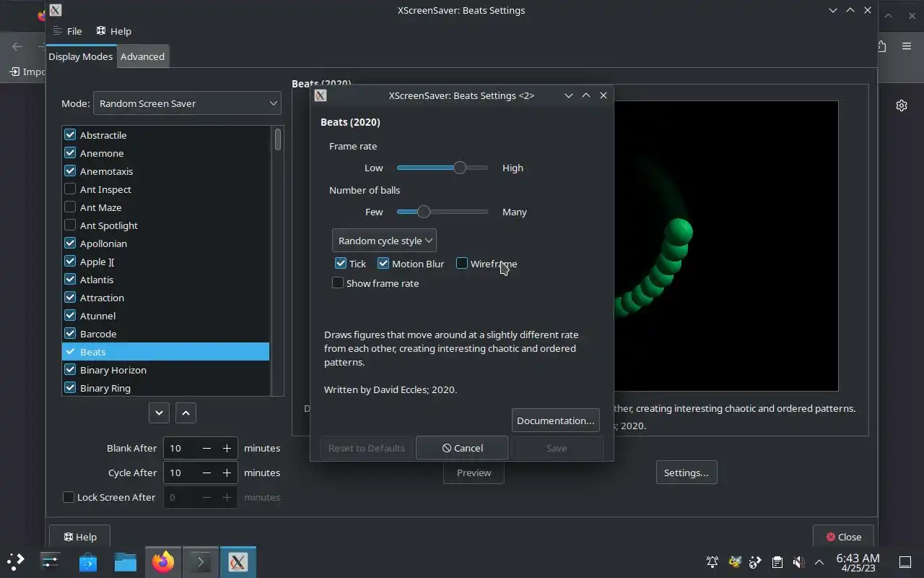Enable the Ant Inspect screensaver
The image size is (924, 578).
pos(70,189)
